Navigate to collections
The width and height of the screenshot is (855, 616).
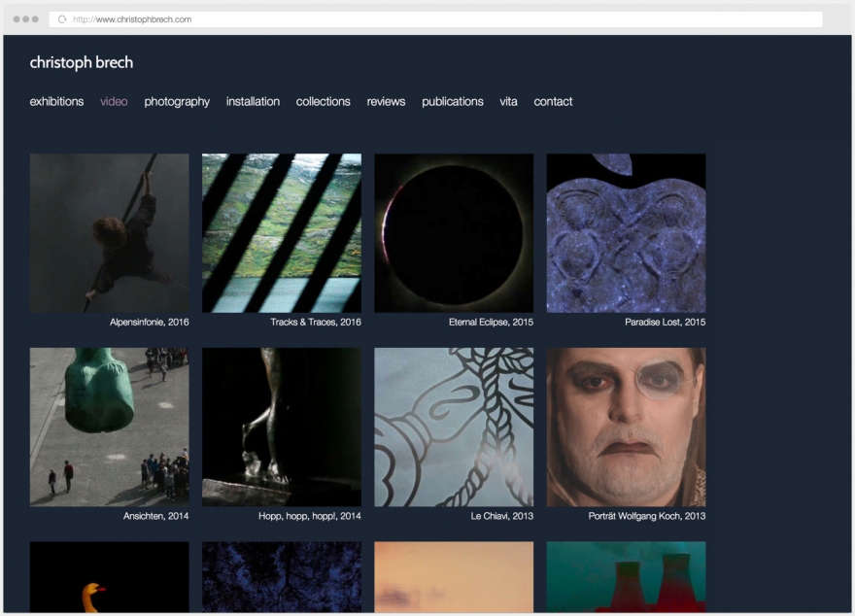324,101
